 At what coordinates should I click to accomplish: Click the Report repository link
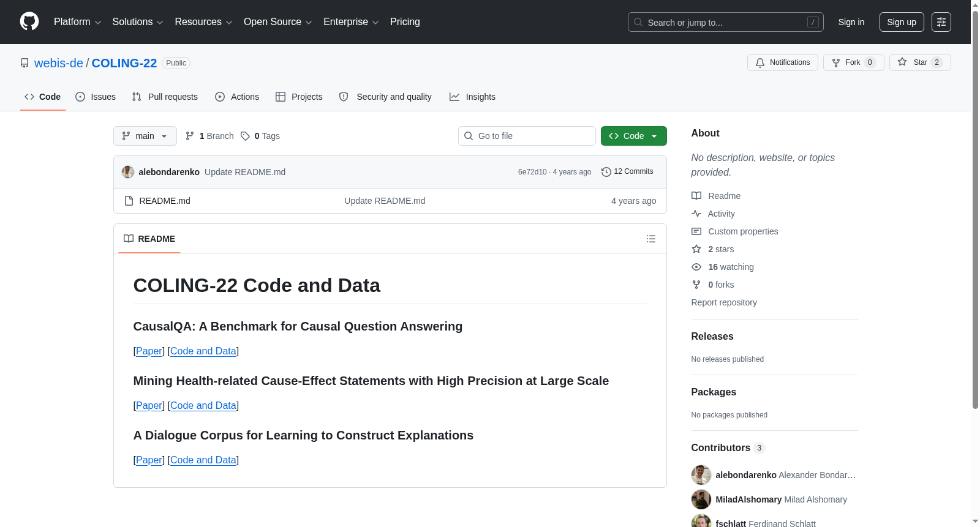point(724,302)
